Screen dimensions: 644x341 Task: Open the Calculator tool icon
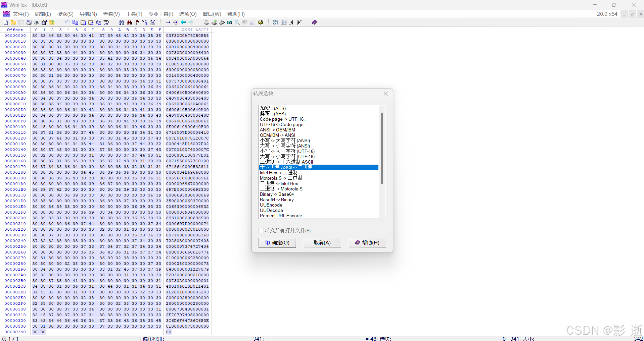pyautogui.click(x=230, y=22)
